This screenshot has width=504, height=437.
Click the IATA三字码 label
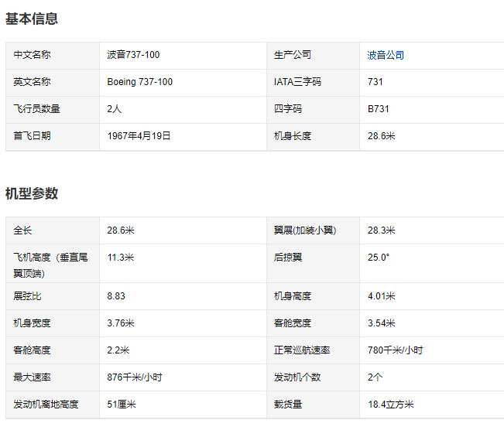[297, 82]
